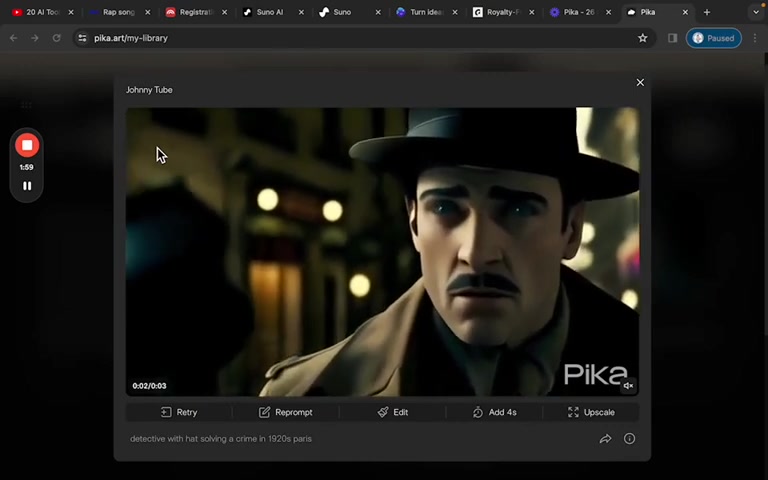The width and height of the screenshot is (768, 480).
Task: Focus the pika.art/my-library address bar
Action: click(x=362, y=38)
